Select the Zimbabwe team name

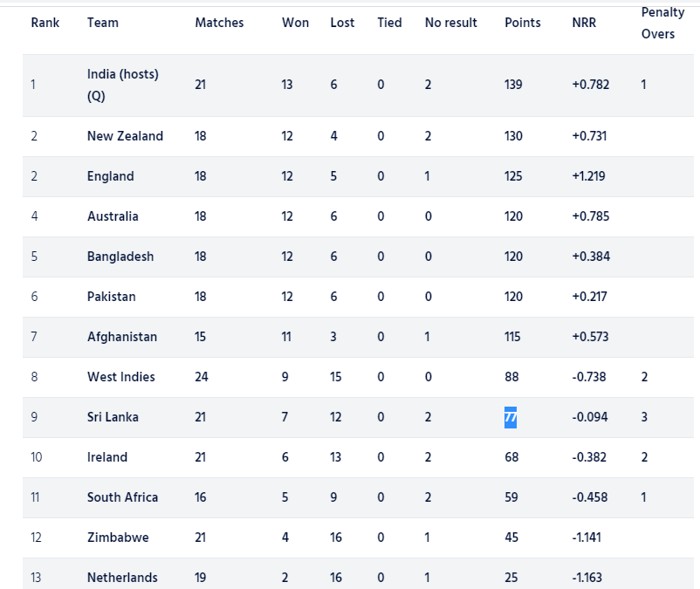coord(118,538)
